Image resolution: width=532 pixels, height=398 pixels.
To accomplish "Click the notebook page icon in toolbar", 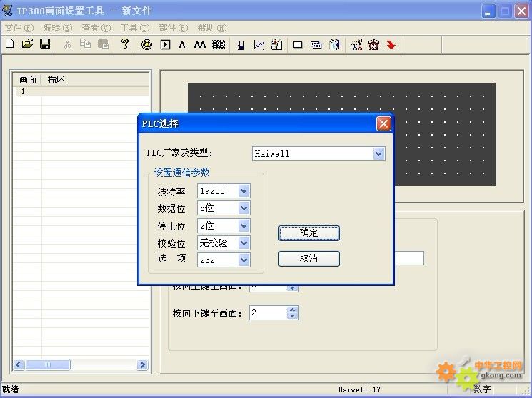I will (334, 45).
